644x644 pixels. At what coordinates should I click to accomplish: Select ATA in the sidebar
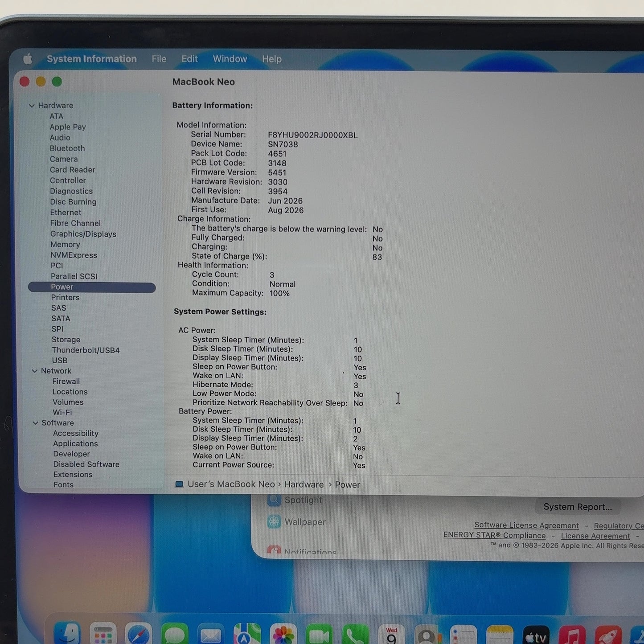pos(56,116)
